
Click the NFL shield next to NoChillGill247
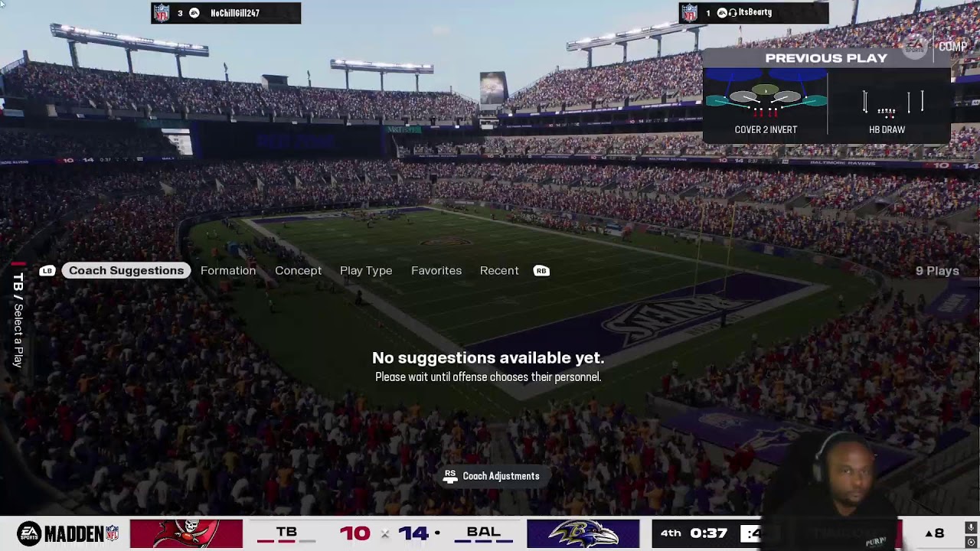pos(161,13)
